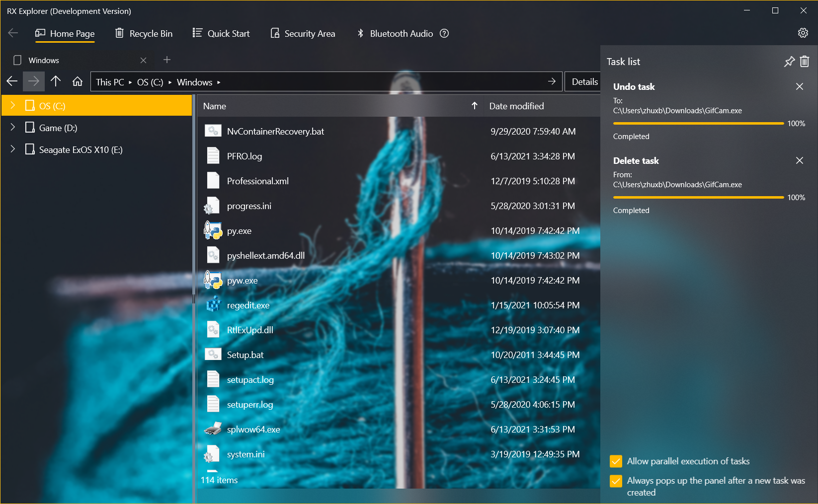The image size is (818, 504).
Task: Open the Recycle Bin tab
Action: [144, 33]
